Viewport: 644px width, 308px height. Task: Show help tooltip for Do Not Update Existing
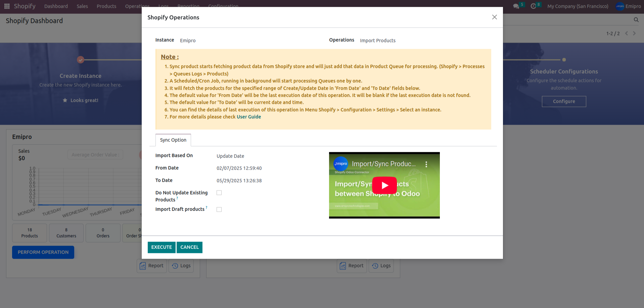(177, 198)
